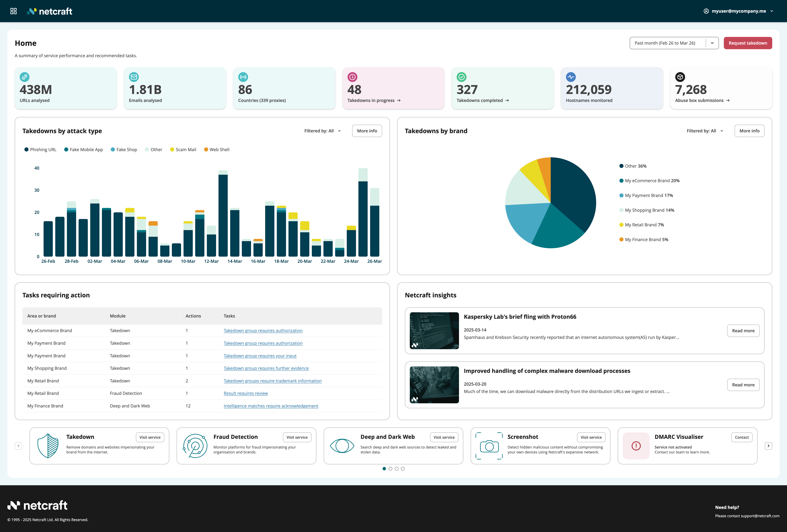Click the Takedowns completed checkmark icon
This screenshot has height=532, width=787.
pos(461,77)
